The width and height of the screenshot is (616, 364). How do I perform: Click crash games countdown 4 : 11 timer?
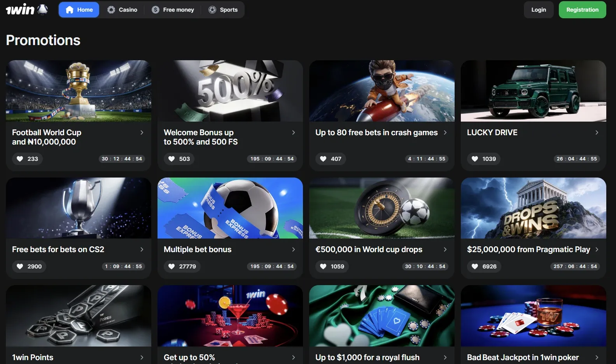point(427,158)
